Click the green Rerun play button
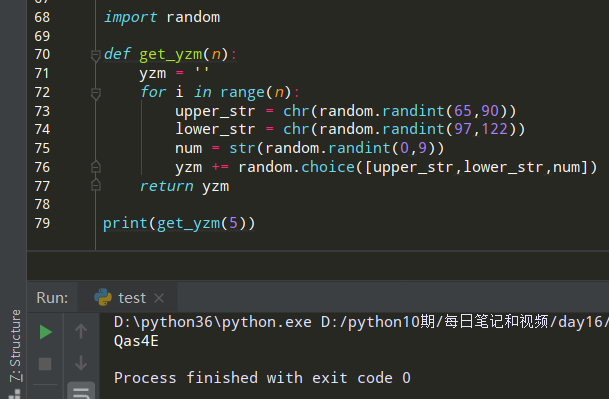This screenshot has height=399, width=609. (45, 332)
